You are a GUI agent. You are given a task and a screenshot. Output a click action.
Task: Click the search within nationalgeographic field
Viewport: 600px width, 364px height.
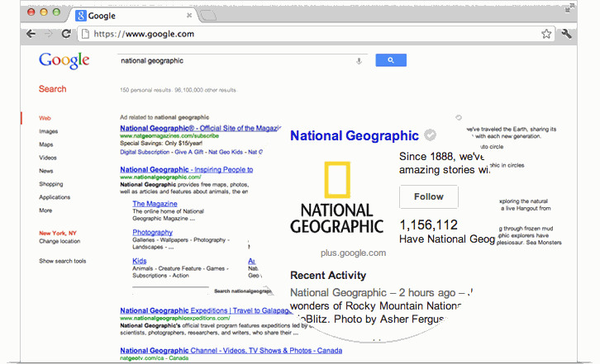pyautogui.click(x=171, y=291)
